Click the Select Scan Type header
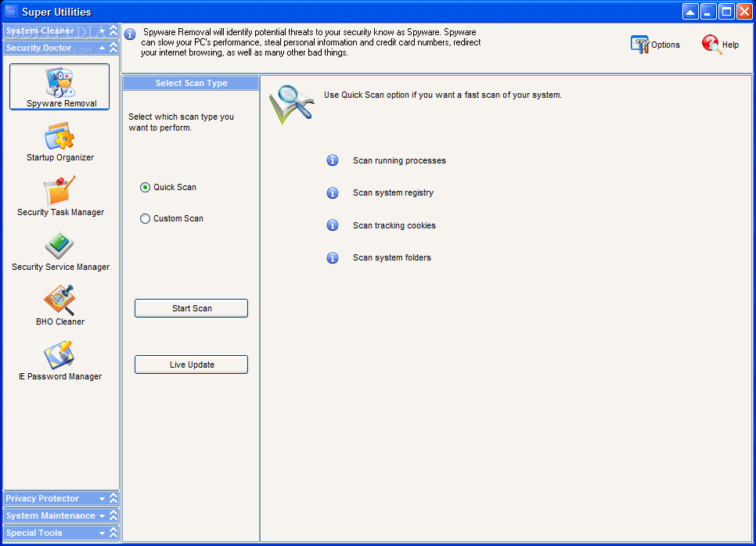 pos(192,83)
